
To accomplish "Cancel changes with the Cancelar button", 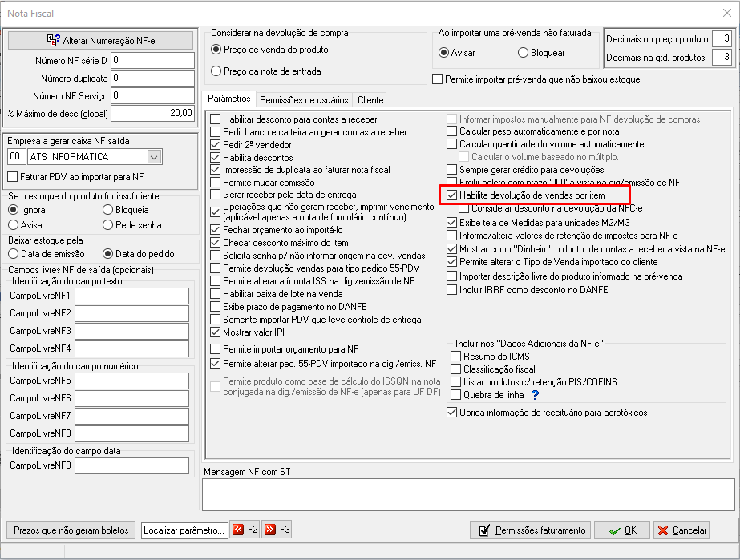I will (x=681, y=530).
